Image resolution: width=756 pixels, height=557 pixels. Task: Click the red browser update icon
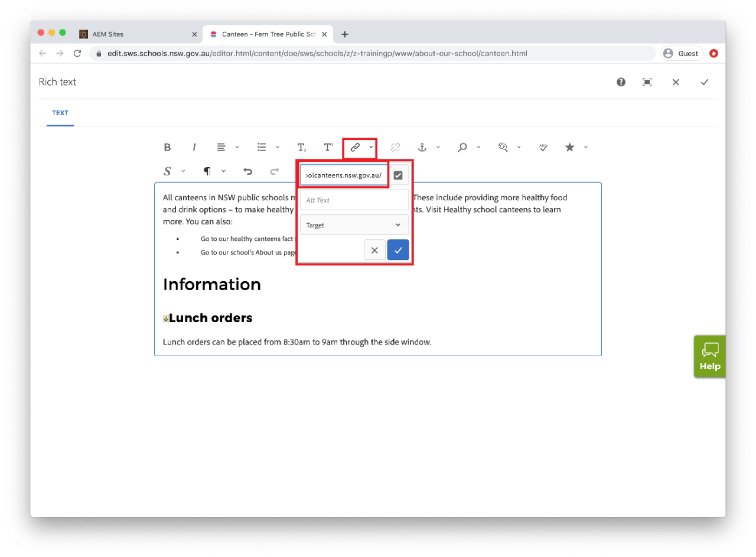click(x=713, y=53)
